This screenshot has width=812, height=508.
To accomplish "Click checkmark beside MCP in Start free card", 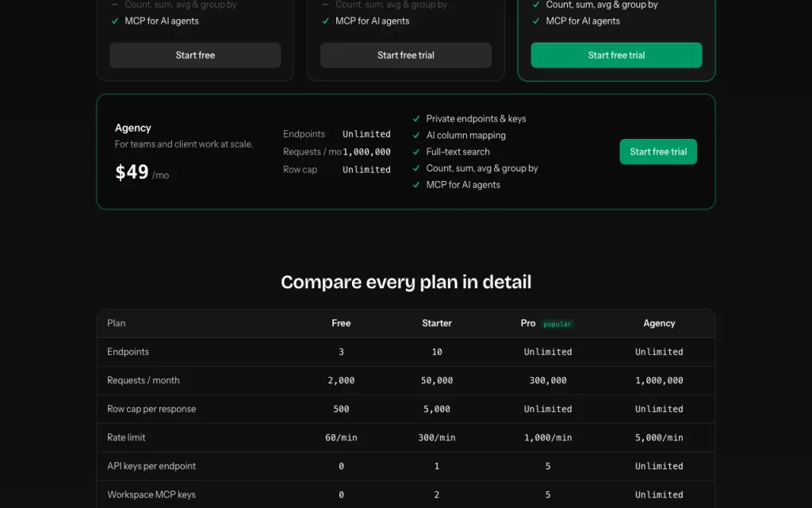I will click(x=115, y=21).
